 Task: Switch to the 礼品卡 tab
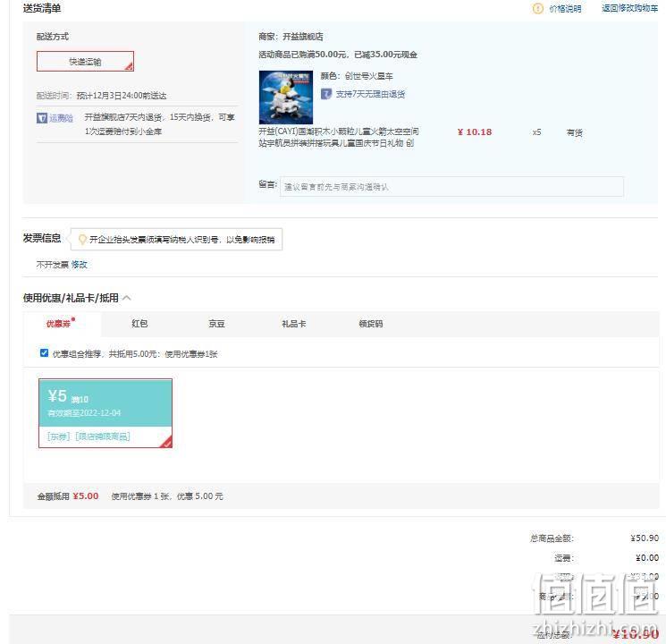click(293, 324)
